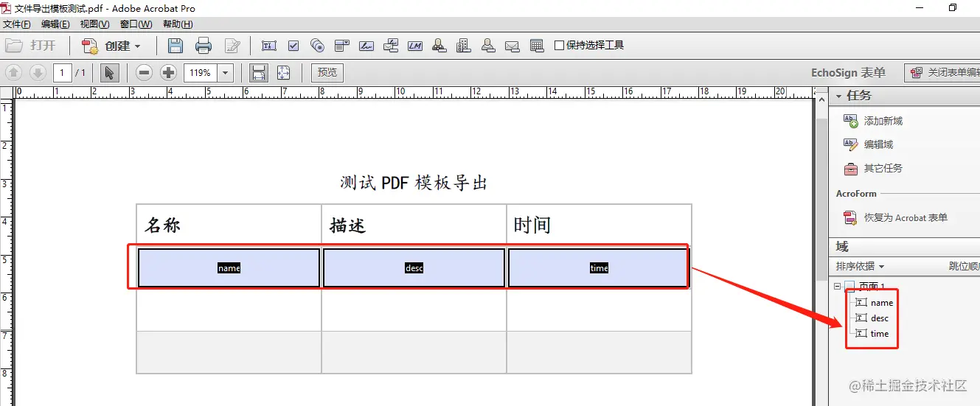This screenshot has width=980, height=406.
Task: Open the 窗口(W) menu
Action: click(x=136, y=24)
